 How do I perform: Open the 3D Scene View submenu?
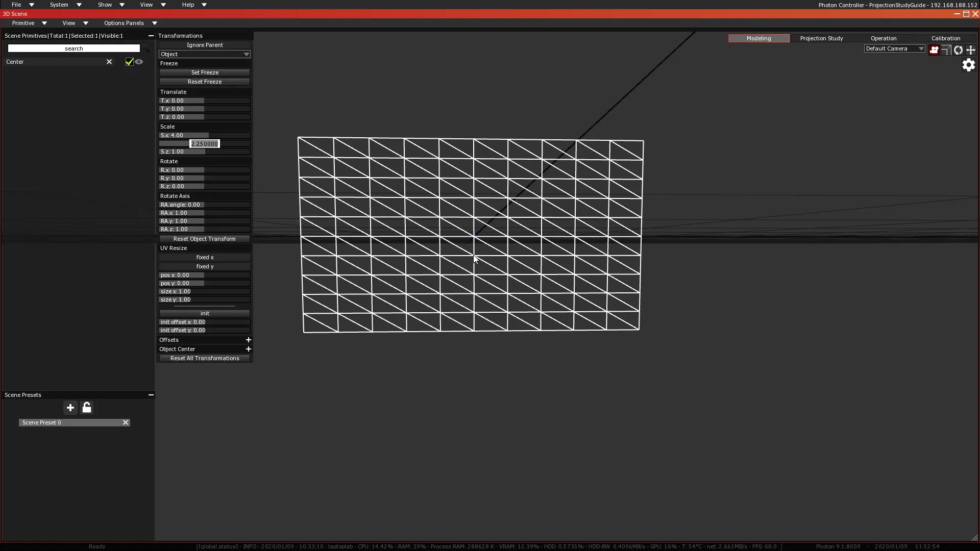coord(75,23)
